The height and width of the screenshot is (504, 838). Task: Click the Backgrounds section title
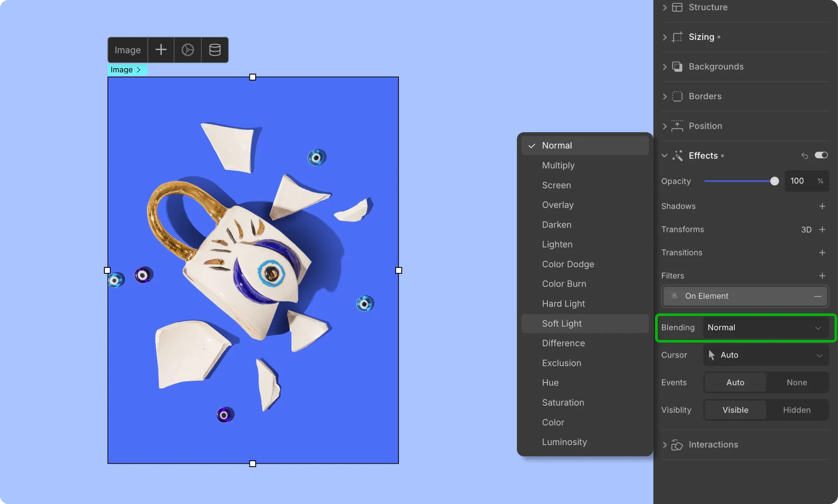(716, 67)
